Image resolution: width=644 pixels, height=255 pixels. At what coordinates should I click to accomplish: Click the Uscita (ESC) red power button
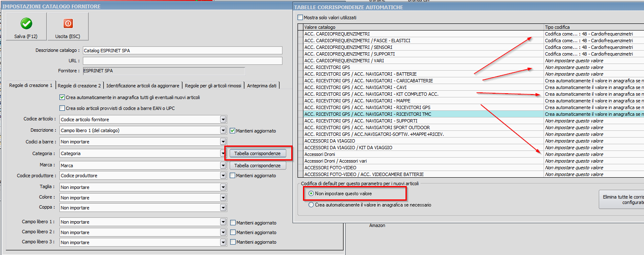tap(68, 27)
